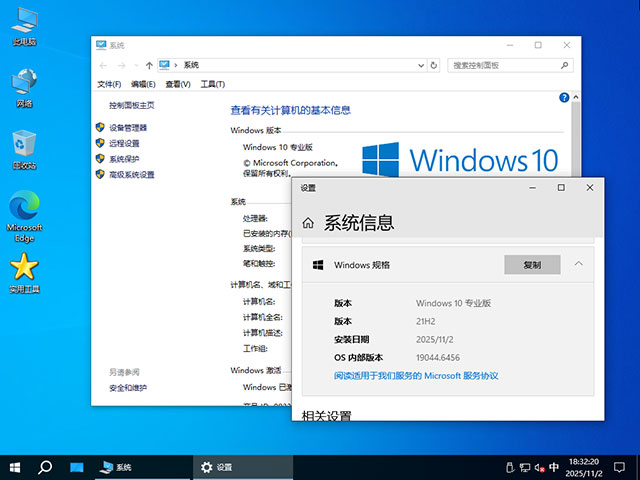Viewport: 640px width, 480px height.
Task: Click the 复制 button in Windows 规格
Action: click(532, 265)
